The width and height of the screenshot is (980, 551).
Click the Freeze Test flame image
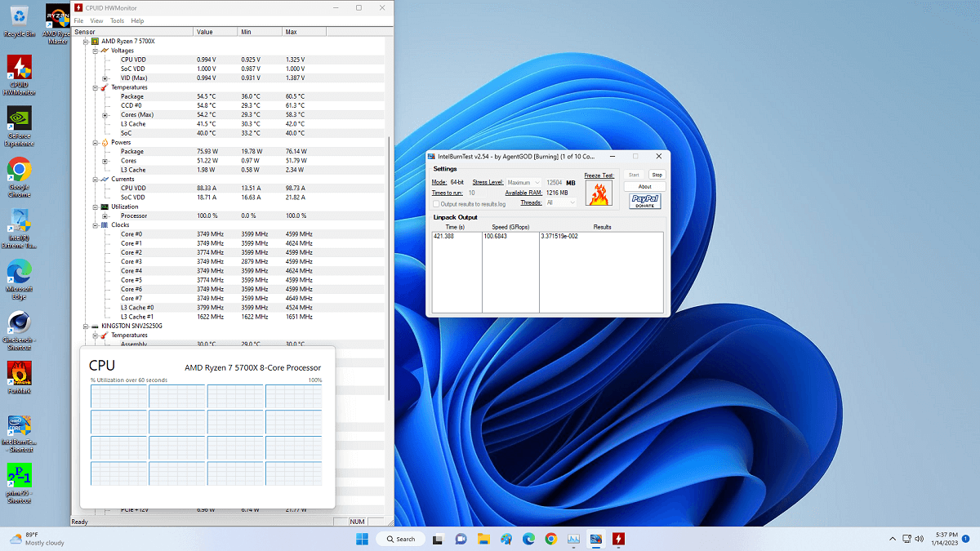tap(599, 193)
